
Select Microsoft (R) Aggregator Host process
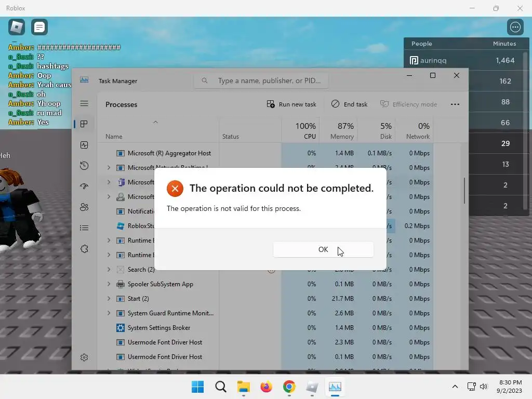pyautogui.click(x=265, y=153)
